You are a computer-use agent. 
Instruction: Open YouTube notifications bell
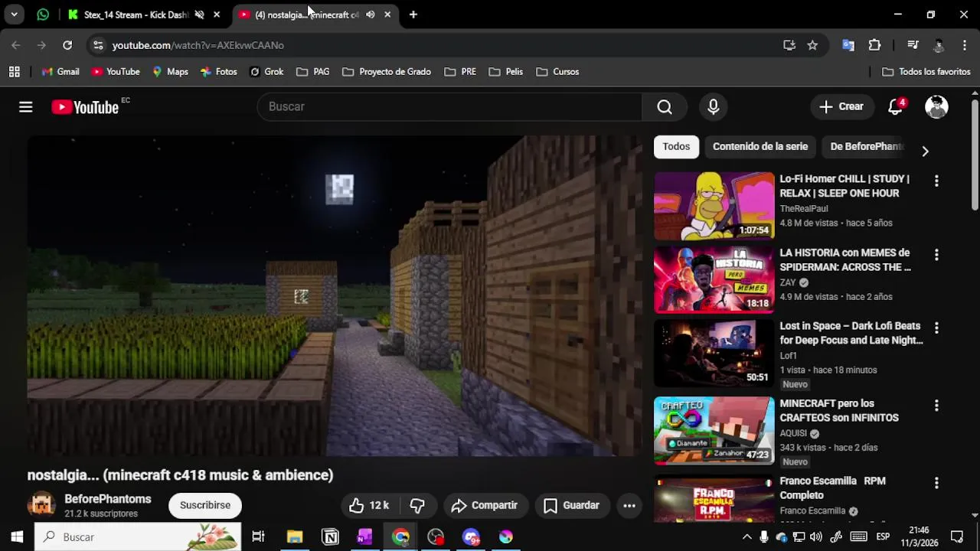tap(895, 107)
